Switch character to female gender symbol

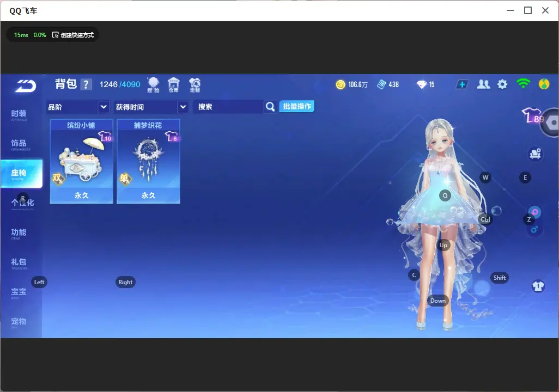click(x=535, y=212)
